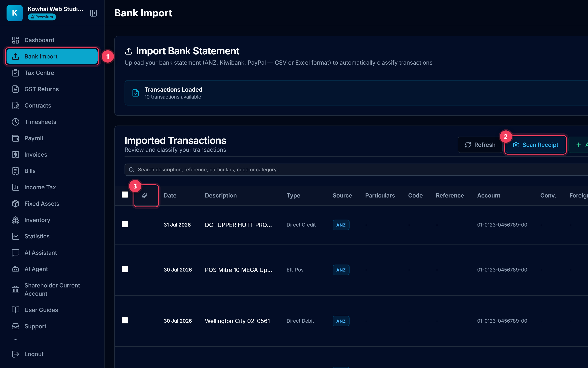Screen dimensions: 588x368
Task: Collapse the sidebar panel icon
Action: tap(93, 13)
